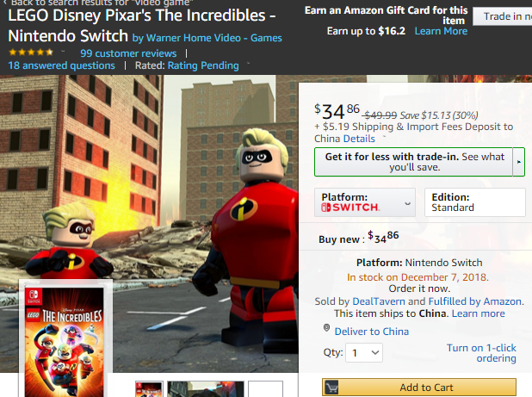532x397 pixels.
Task: Select the Standard Edition option
Action: (475, 202)
